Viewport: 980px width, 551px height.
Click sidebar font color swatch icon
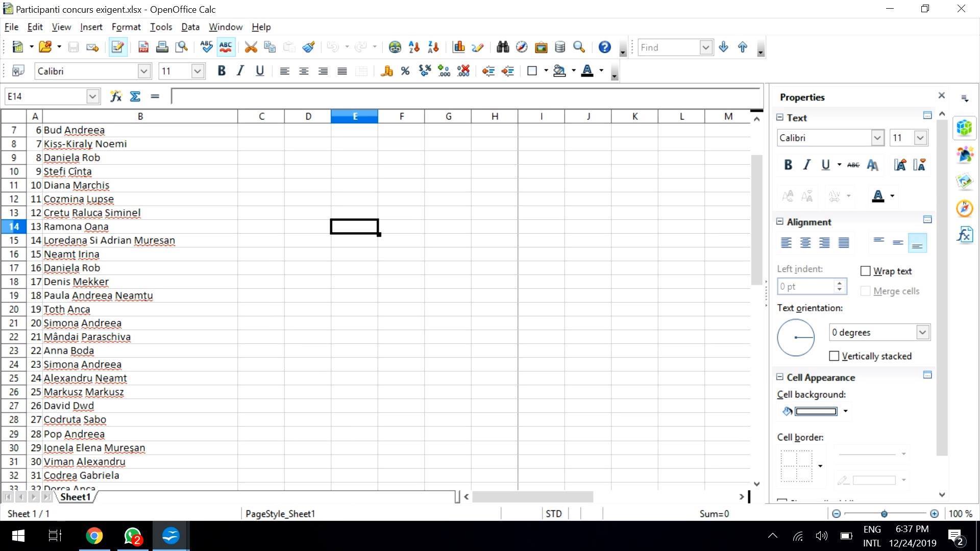(x=878, y=196)
